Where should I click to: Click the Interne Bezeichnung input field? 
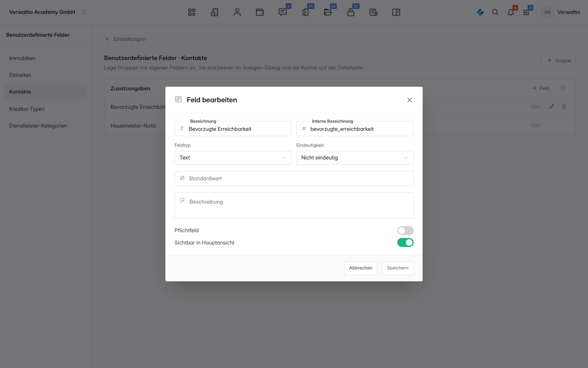pyautogui.click(x=355, y=129)
